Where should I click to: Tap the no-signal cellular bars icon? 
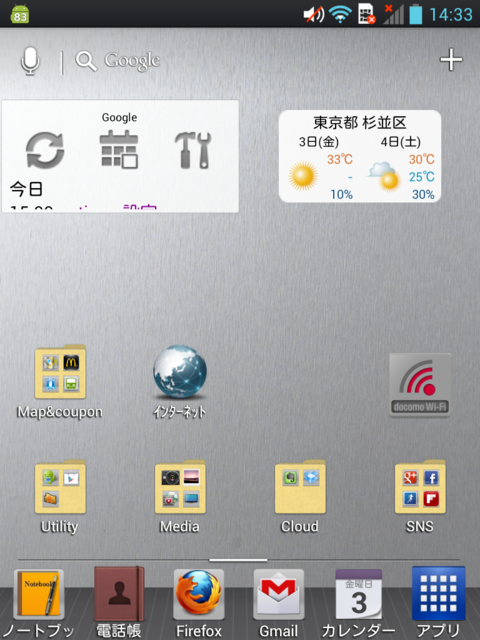pos(393,14)
